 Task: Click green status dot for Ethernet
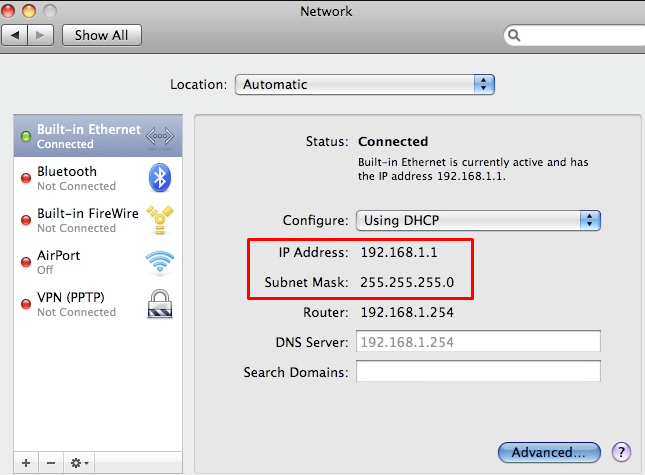[x=26, y=136]
